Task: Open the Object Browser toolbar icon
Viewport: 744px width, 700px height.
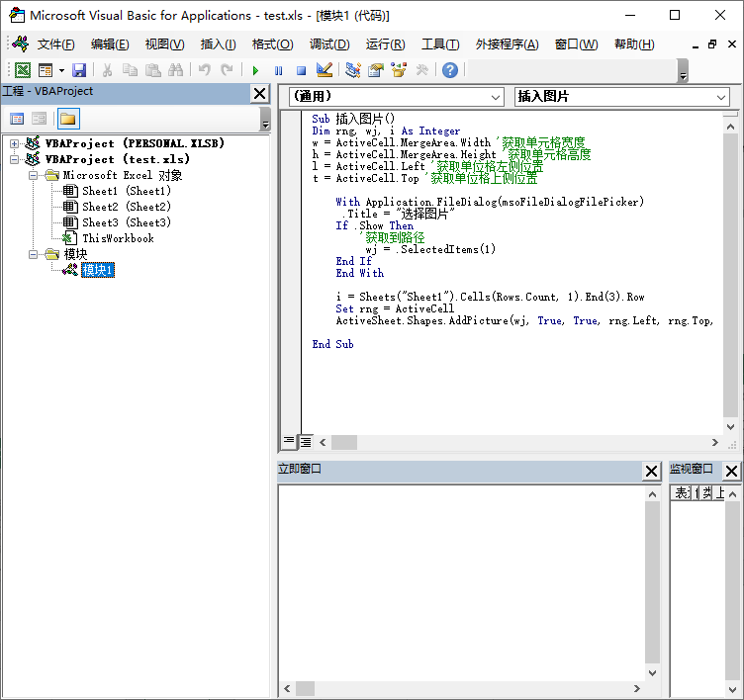Action: [399, 70]
